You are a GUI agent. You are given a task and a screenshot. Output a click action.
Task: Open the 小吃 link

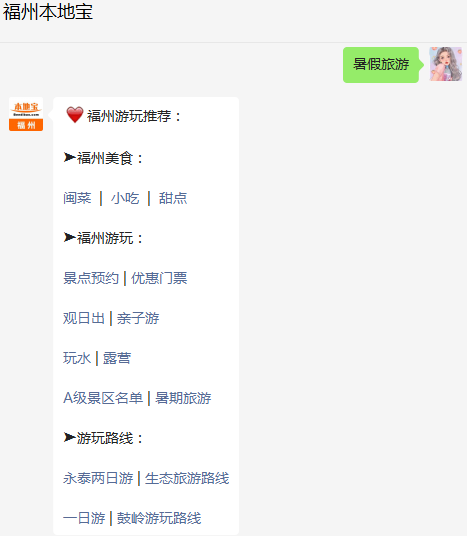tap(125, 198)
